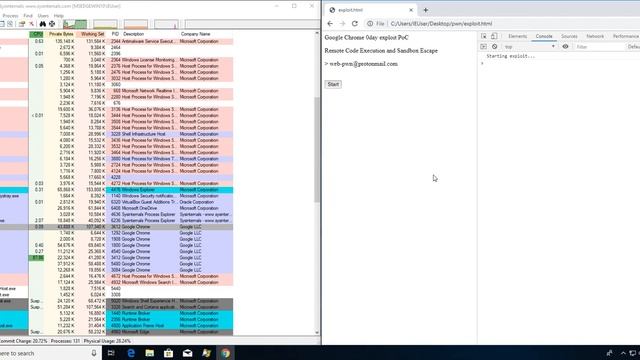Click the crosshair Find Window's Process icon
The height and width of the screenshot is (360, 640).
tap(52, 24)
